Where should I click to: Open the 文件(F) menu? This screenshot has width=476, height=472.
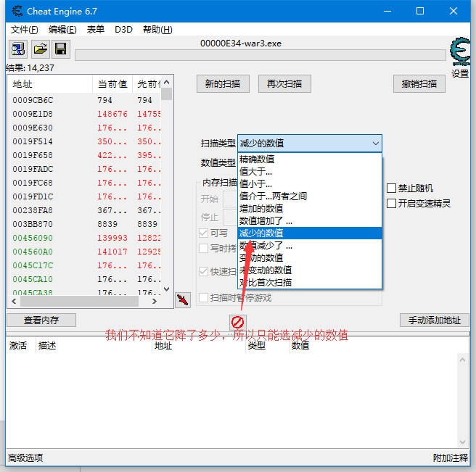pyautogui.click(x=24, y=30)
